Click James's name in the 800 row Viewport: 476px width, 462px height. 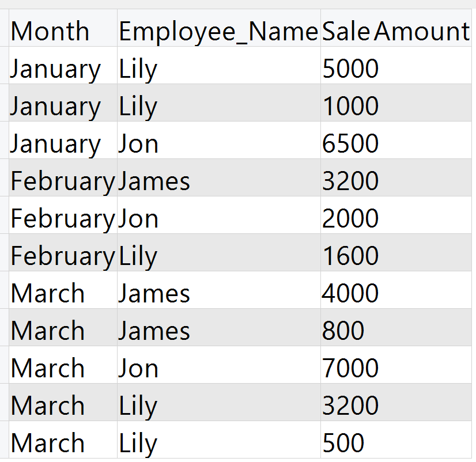(154, 331)
